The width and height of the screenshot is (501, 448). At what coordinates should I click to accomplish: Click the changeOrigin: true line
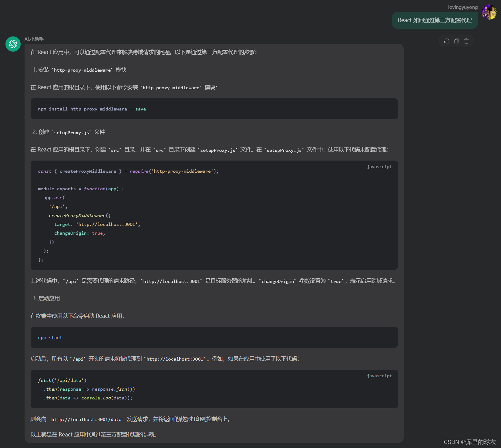[x=79, y=233]
